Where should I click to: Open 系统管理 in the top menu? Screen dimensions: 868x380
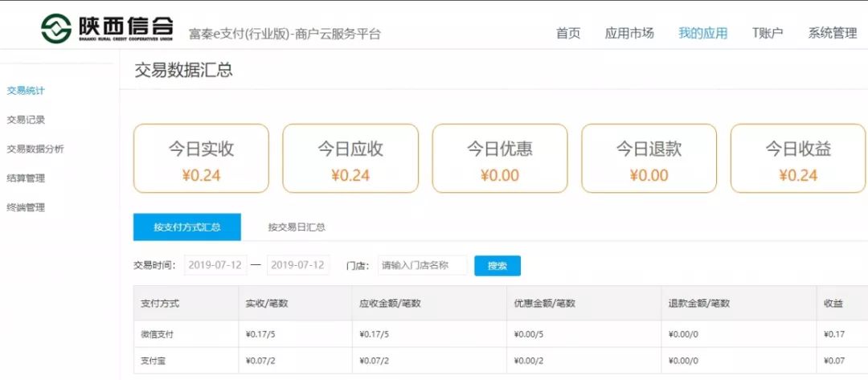(x=832, y=33)
